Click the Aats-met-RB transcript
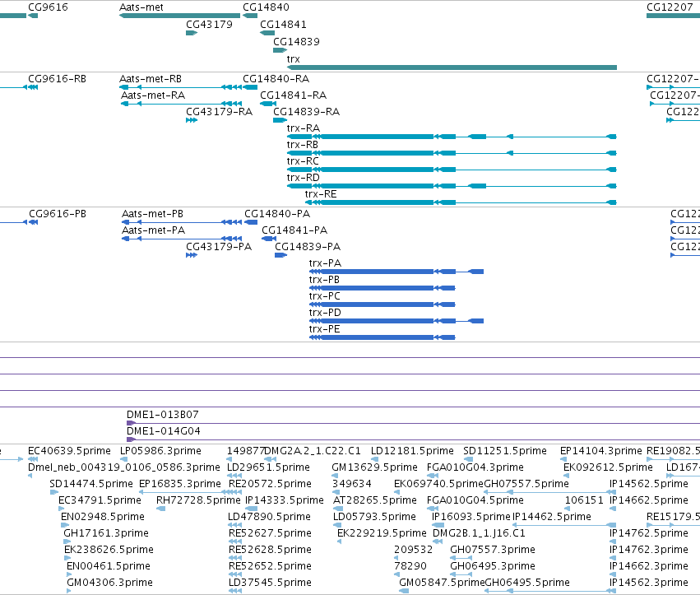This screenshot has width=700, height=595. 182,87
